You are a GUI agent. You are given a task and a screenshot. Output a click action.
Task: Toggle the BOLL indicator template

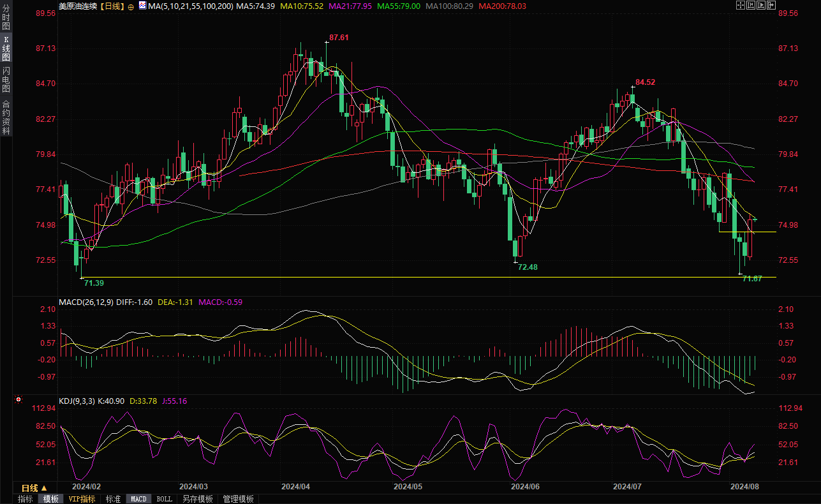[164, 499]
